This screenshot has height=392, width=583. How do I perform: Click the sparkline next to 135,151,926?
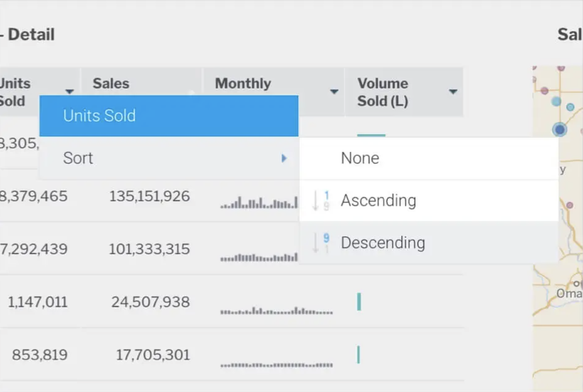tap(259, 203)
